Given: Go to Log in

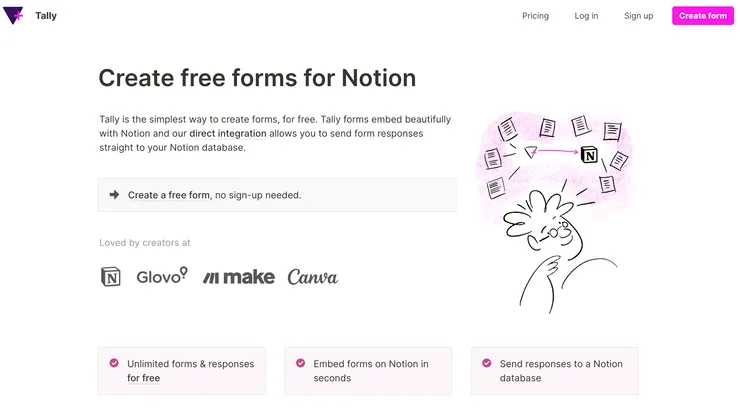Looking at the screenshot, I should (x=586, y=16).
